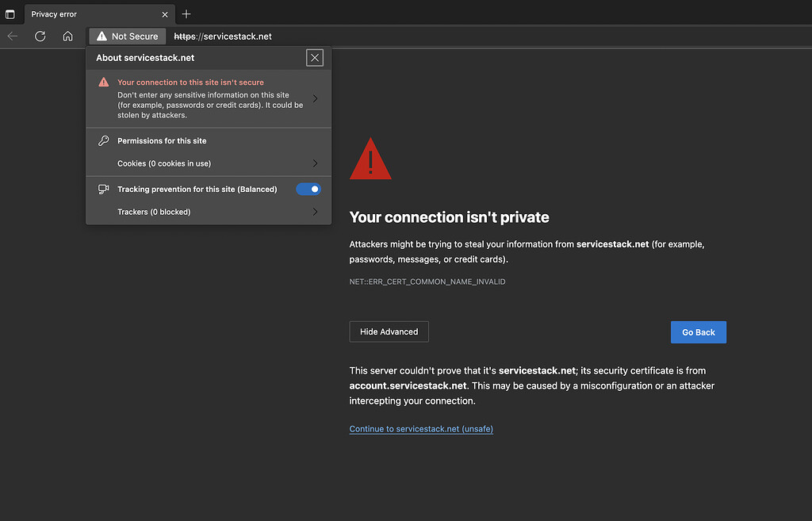
Task: Go back using the back arrow
Action: [12, 36]
